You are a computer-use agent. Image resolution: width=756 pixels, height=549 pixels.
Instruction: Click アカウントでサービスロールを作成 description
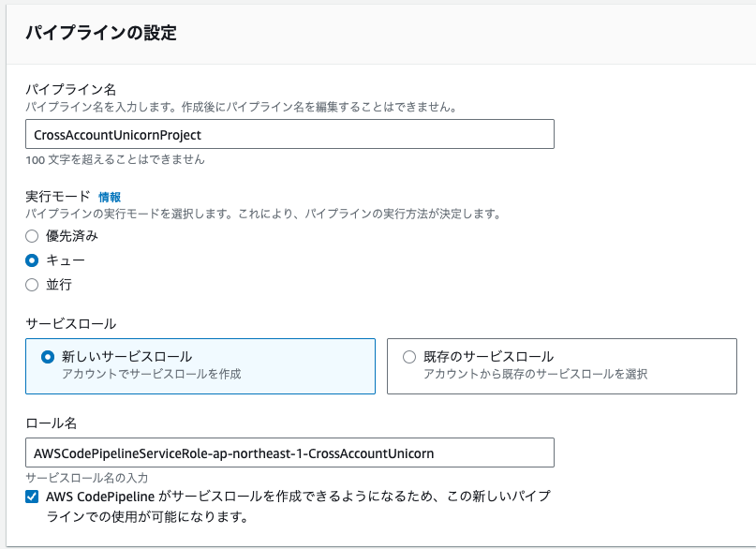(152, 374)
